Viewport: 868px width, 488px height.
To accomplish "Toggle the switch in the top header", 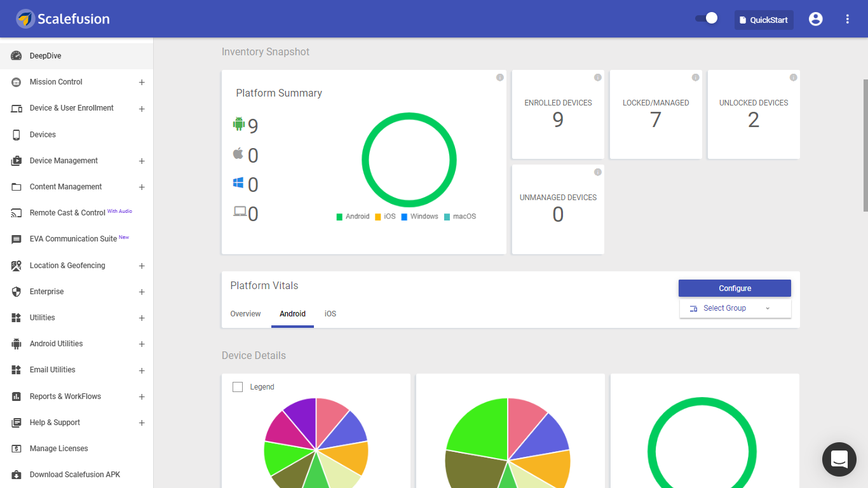I will [x=707, y=18].
